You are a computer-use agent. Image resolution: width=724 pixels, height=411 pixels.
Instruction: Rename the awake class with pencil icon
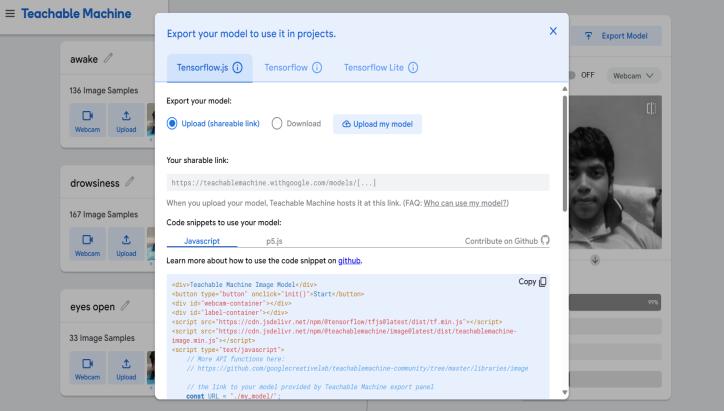108,58
